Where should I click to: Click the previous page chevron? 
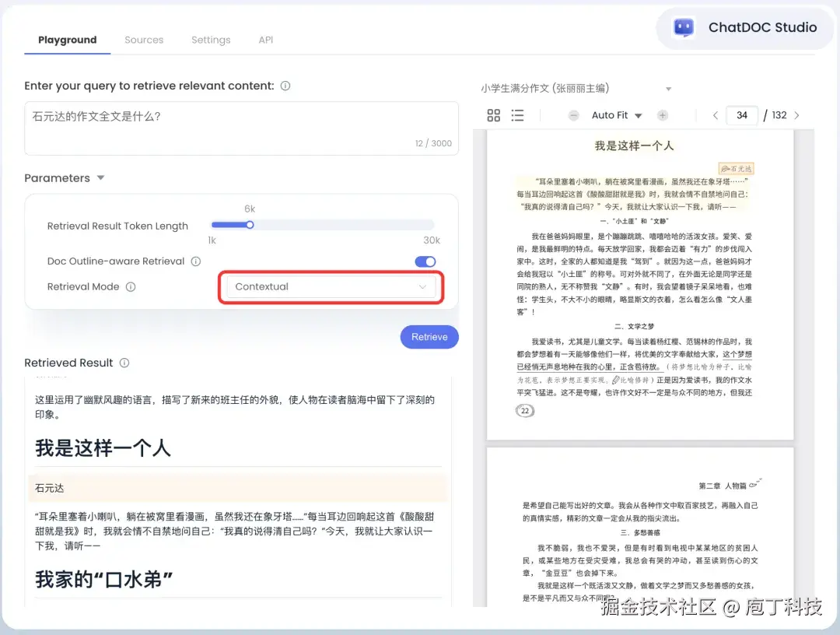[715, 115]
